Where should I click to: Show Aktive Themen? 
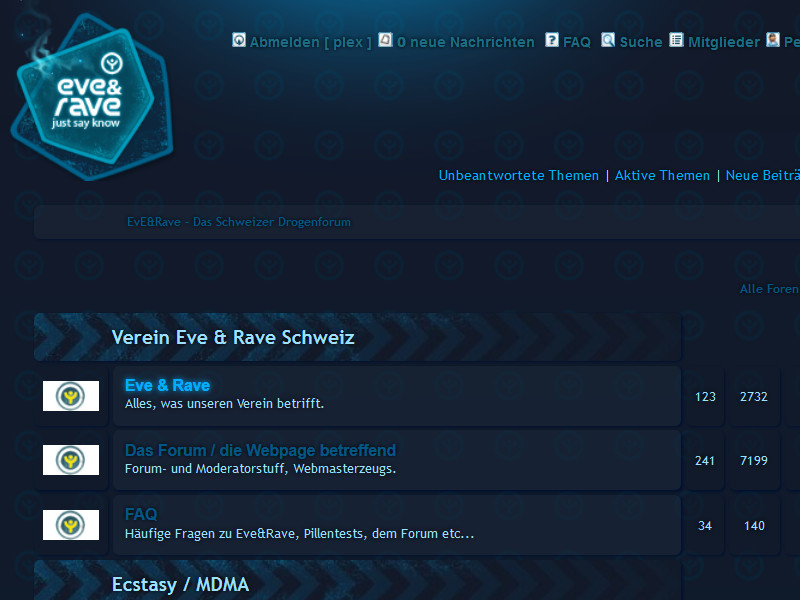point(662,176)
